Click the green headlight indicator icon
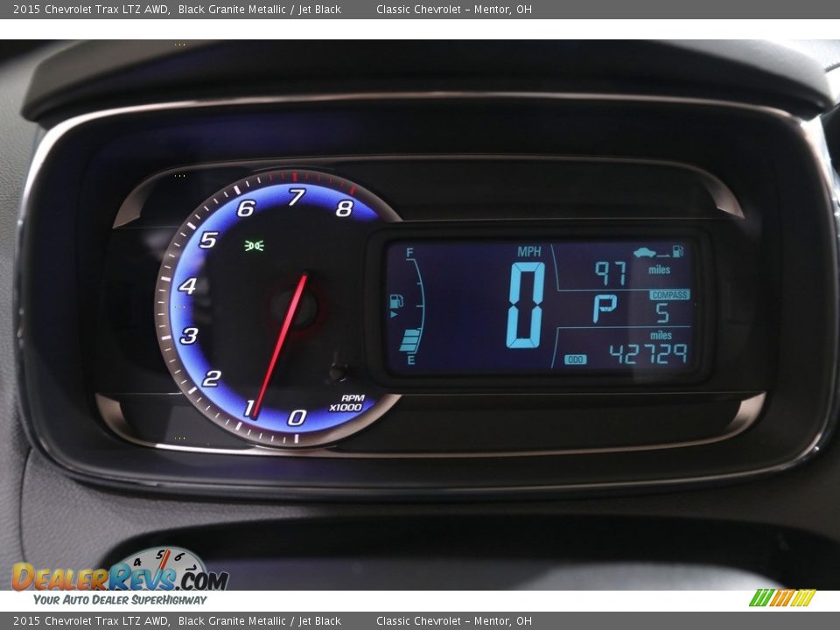This screenshot has height=630, width=840. click(x=254, y=245)
